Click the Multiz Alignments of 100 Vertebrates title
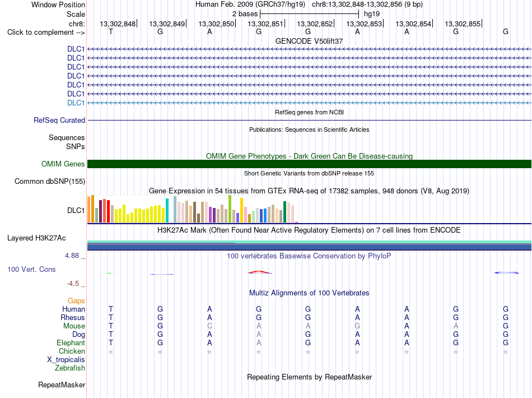This screenshot has height=398, width=532. click(309, 293)
